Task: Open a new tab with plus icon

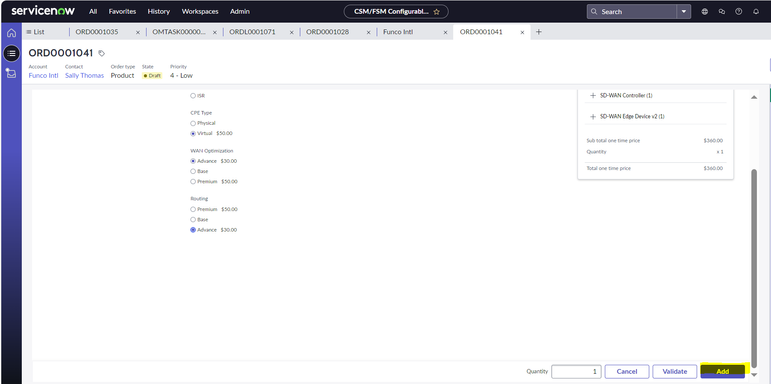Action: point(538,32)
